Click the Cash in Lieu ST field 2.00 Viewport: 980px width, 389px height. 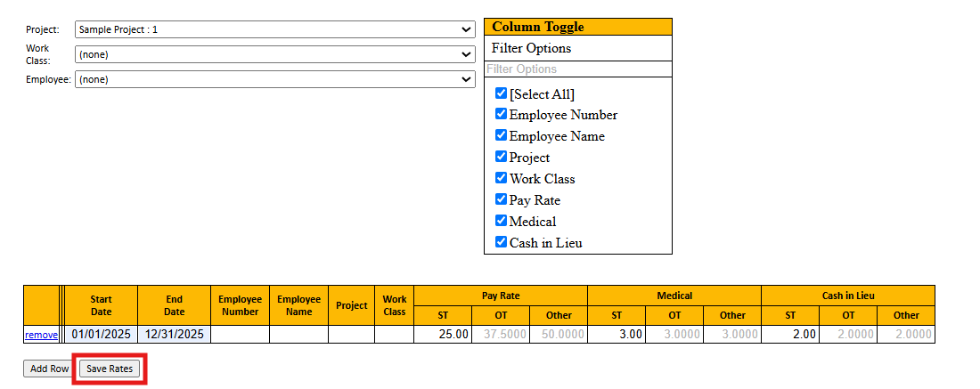[789, 335]
